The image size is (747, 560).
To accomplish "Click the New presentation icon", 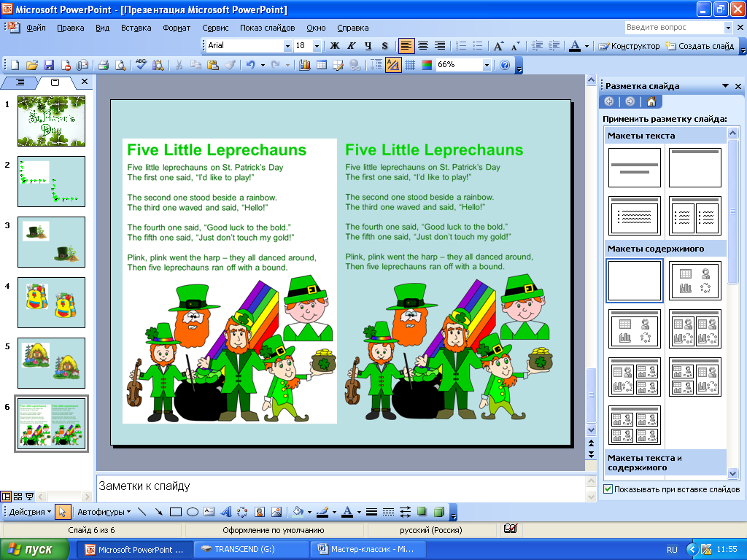I will (x=15, y=65).
